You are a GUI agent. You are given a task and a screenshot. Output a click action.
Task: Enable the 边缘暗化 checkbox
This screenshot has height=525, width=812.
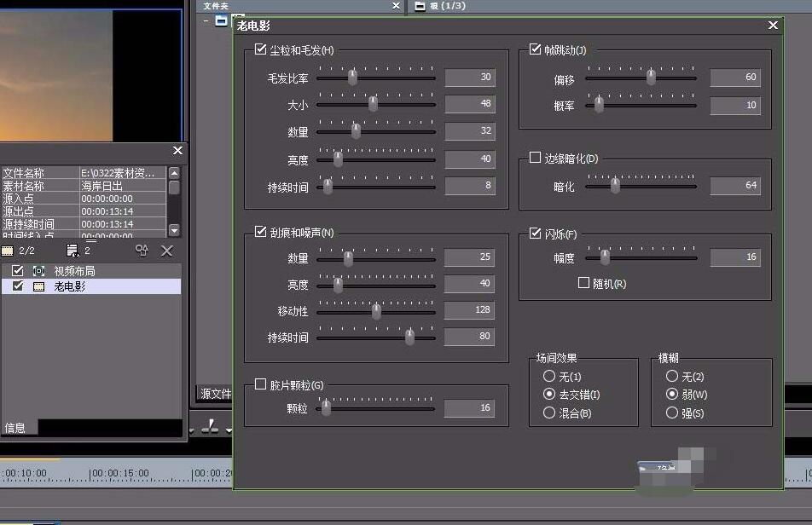point(536,158)
